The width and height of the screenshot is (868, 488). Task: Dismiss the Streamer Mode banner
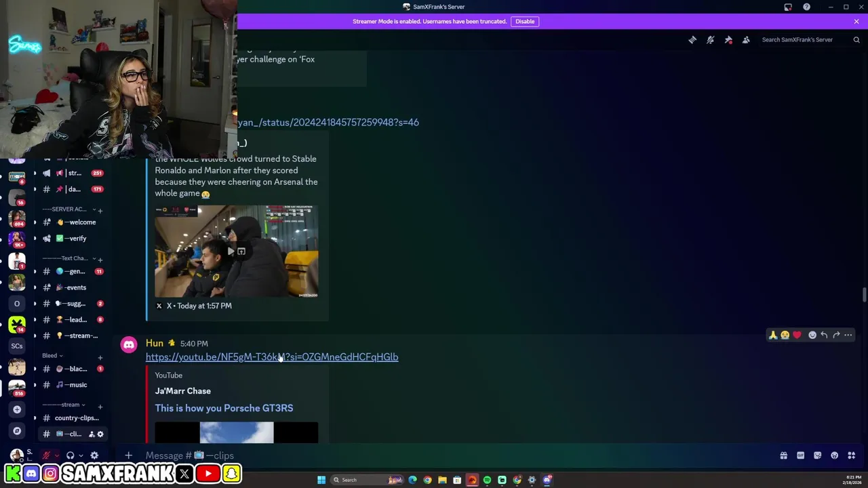point(856,22)
